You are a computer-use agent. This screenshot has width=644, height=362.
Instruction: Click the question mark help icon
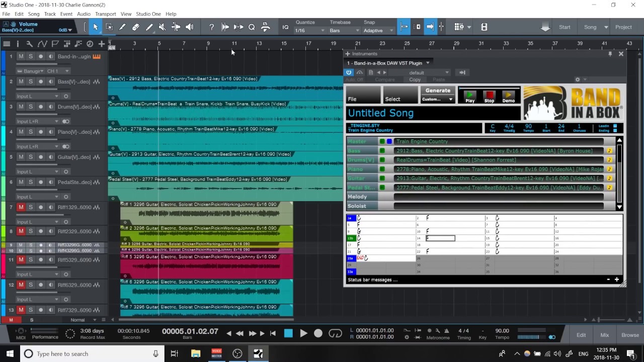(x=212, y=27)
